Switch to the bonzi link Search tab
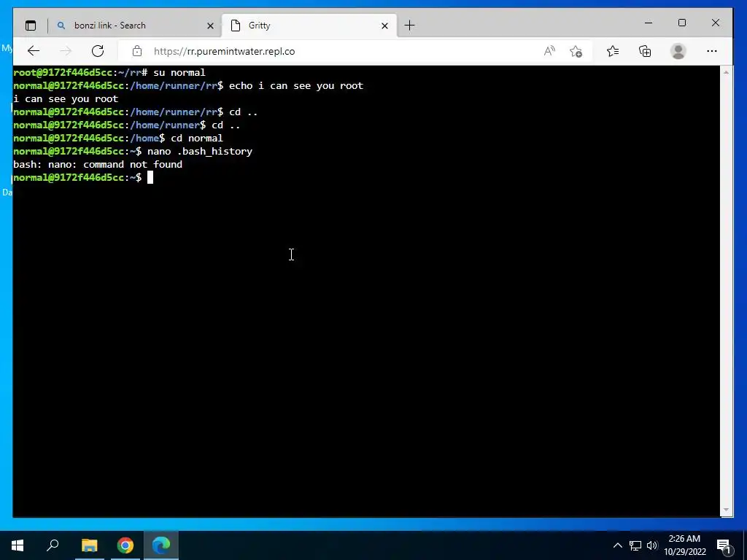 pyautogui.click(x=134, y=26)
